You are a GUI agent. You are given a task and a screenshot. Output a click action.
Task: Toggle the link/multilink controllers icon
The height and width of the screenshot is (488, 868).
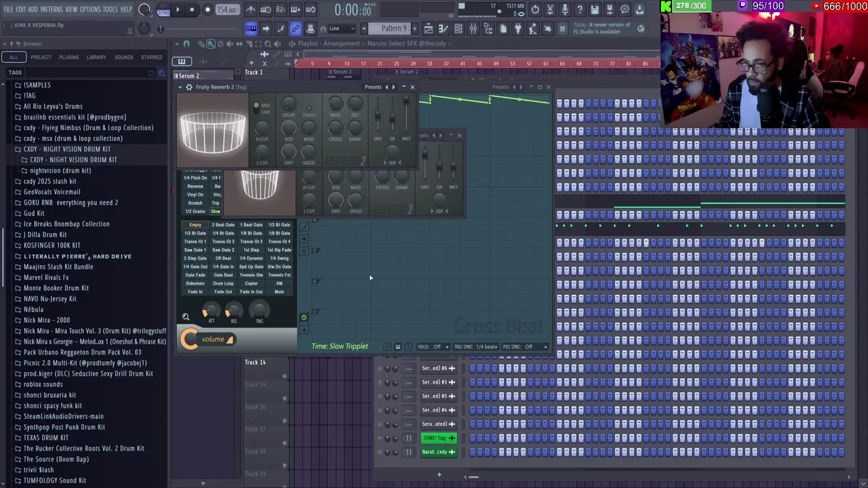[x=296, y=28]
